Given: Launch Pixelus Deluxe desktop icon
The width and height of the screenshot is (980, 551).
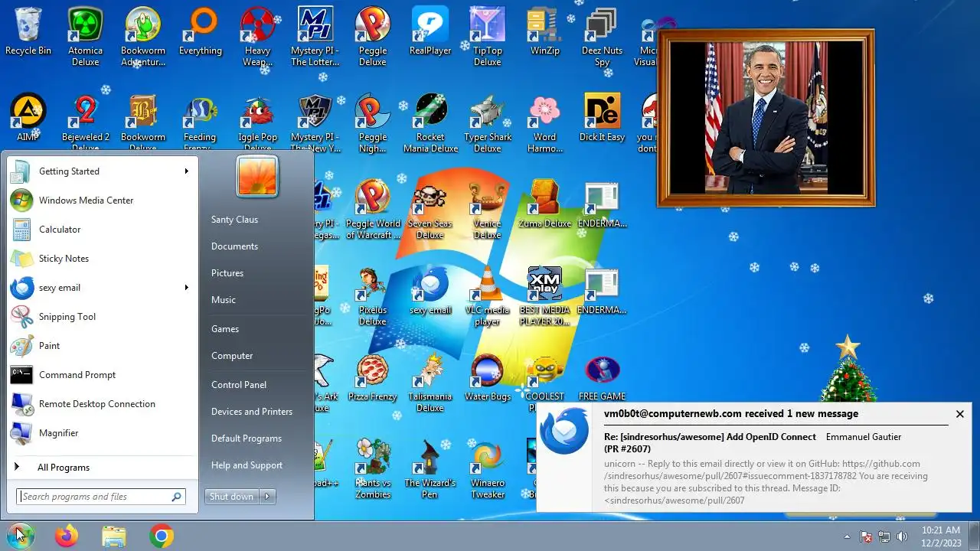Looking at the screenshot, I should 373,295.
